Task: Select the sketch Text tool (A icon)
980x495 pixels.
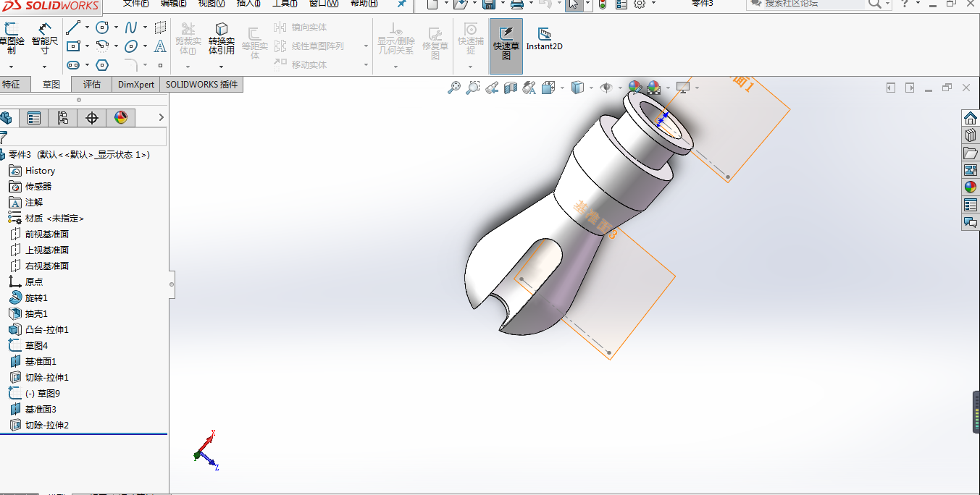Action: 160,46
